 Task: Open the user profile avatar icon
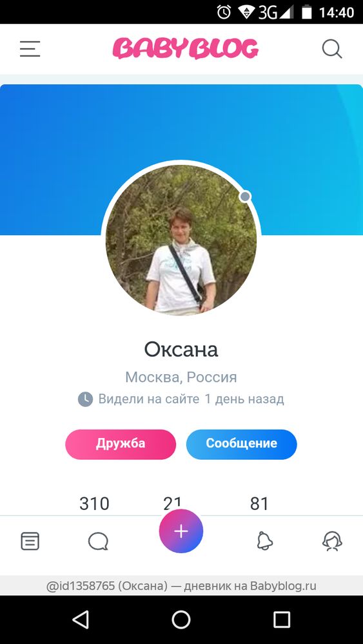(x=332, y=541)
